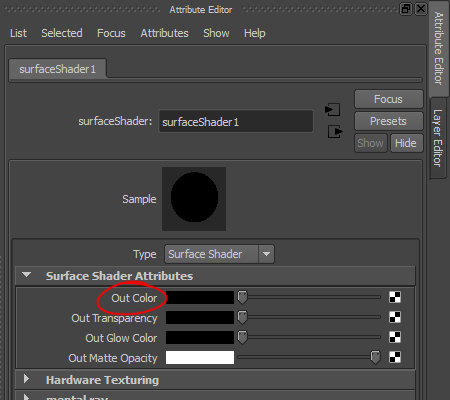Open the Show menu
Screen dimensions: 450x400
(x=216, y=33)
